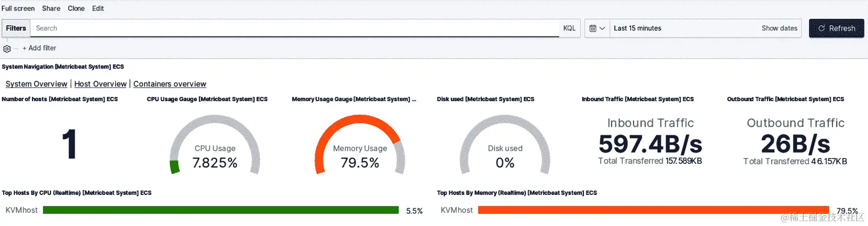
Task: Open the Full screen menu item
Action: [x=18, y=8]
